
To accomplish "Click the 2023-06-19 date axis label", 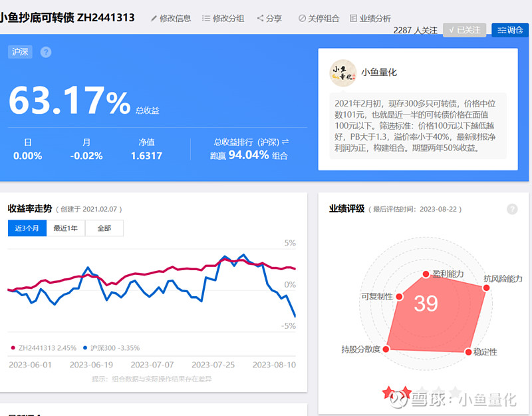I will (x=91, y=365).
